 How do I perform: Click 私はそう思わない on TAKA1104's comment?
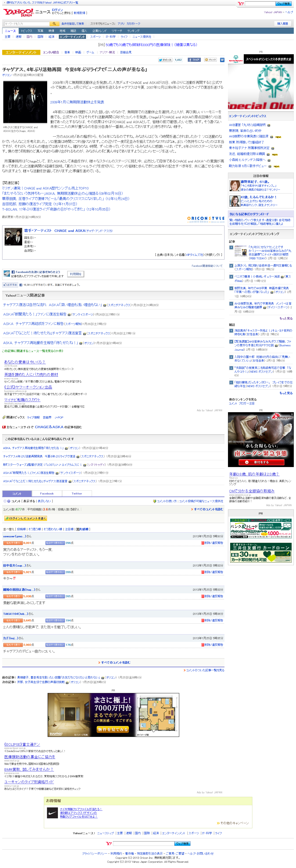click(55, 620)
